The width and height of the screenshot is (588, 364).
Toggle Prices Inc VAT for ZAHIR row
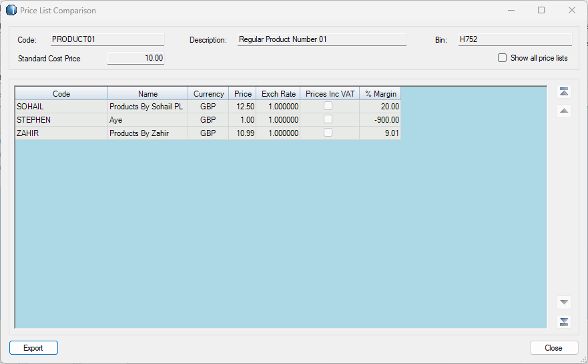click(328, 133)
